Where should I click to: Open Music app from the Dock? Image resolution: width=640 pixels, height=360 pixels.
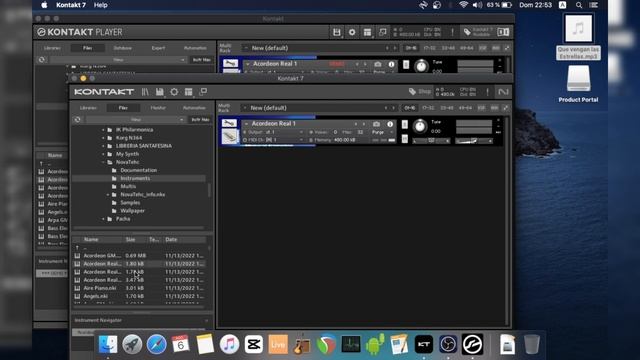(229, 344)
